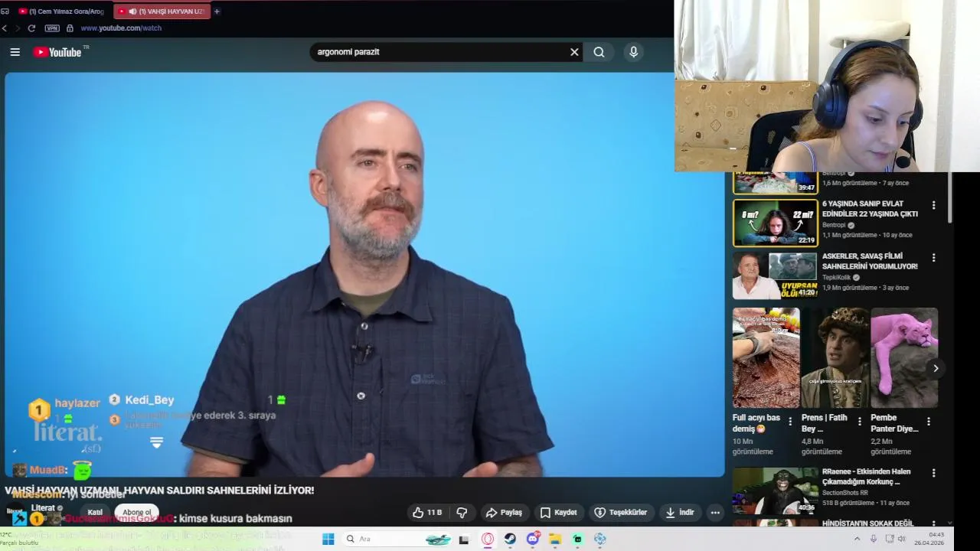Image resolution: width=980 pixels, height=551 pixels.
Task: Reload the current page
Action: pos(31,28)
